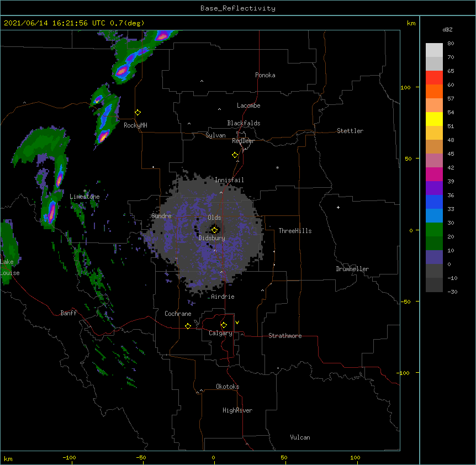Click the yellow station marker near RockyMH
The image size is (476, 465).
click(138, 113)
